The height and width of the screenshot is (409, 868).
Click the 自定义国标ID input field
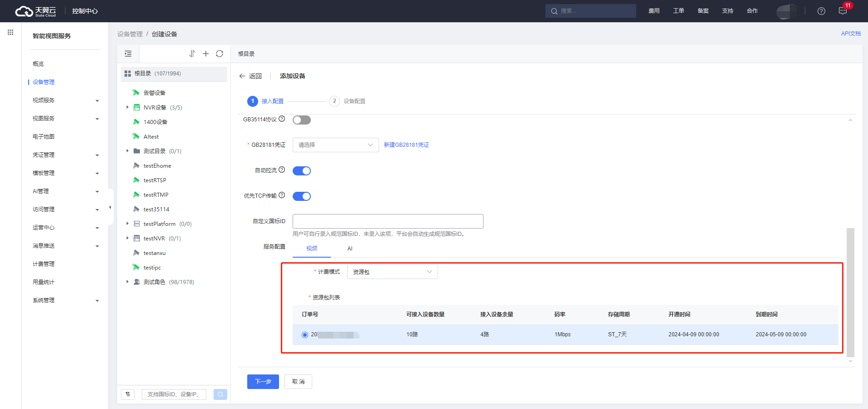pos(388,221)
